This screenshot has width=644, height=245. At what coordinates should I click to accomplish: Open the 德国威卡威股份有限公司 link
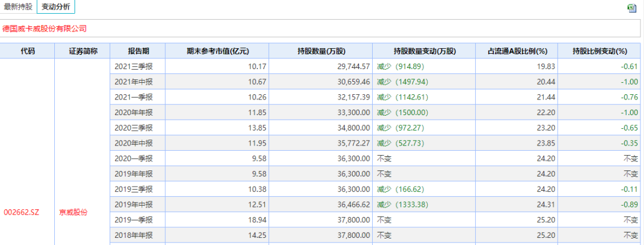coord(44,29)
